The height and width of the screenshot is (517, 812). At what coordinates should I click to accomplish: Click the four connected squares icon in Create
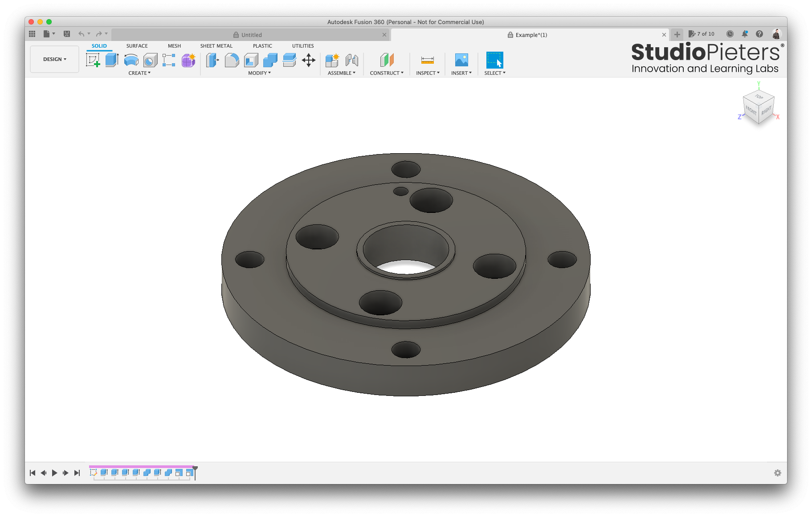[169, 60]
